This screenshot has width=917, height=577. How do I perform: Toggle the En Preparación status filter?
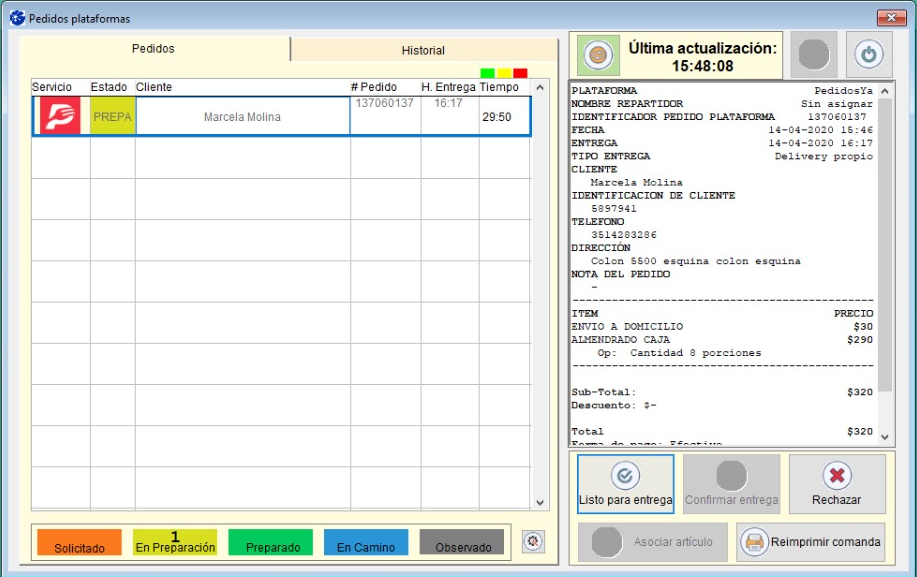tap(175, 542)
